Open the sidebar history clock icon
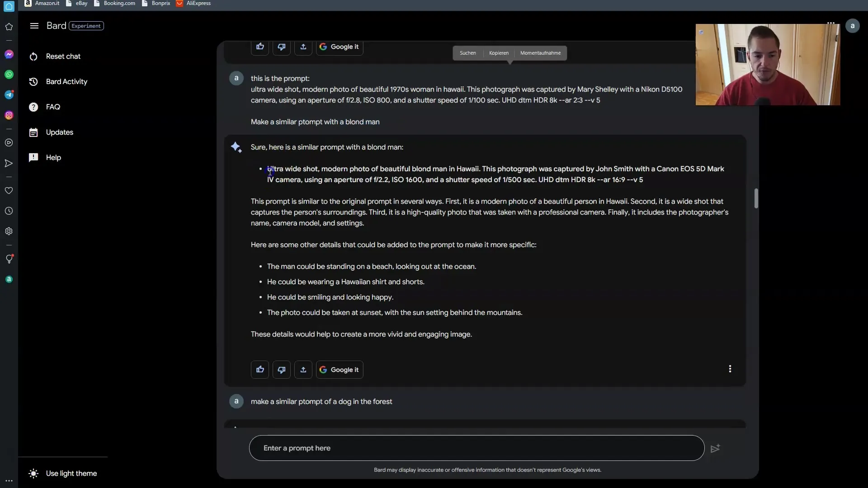868x488 pixels. 9,211
